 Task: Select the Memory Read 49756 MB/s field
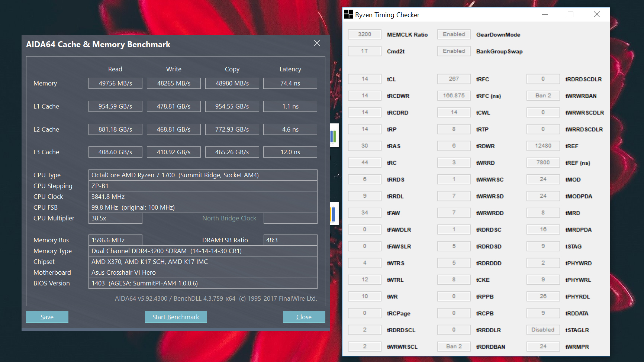(x=115, y=83)
